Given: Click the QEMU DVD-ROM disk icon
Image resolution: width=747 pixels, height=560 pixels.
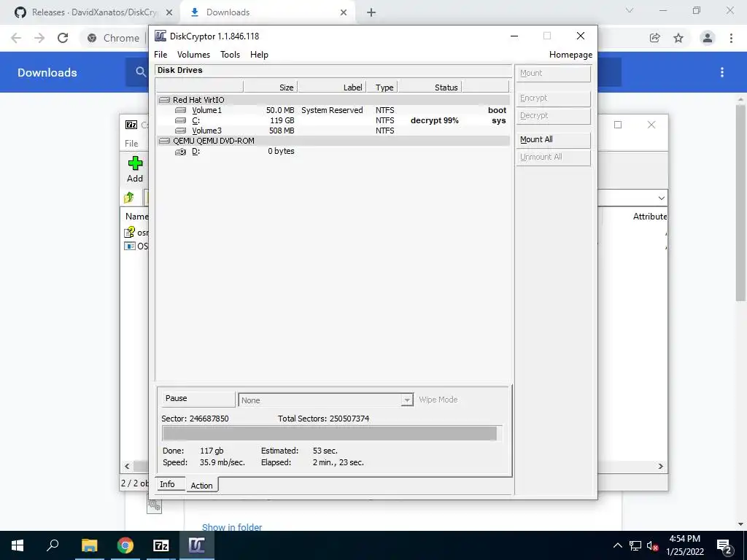Looking at the screenshot, I should (x=164, y=141).
